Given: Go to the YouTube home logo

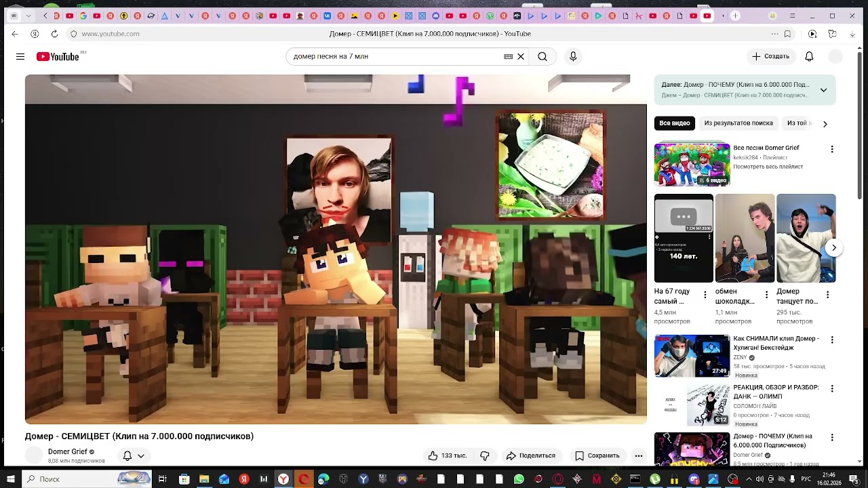Looking at the screenshot, I should coord(58,56).
